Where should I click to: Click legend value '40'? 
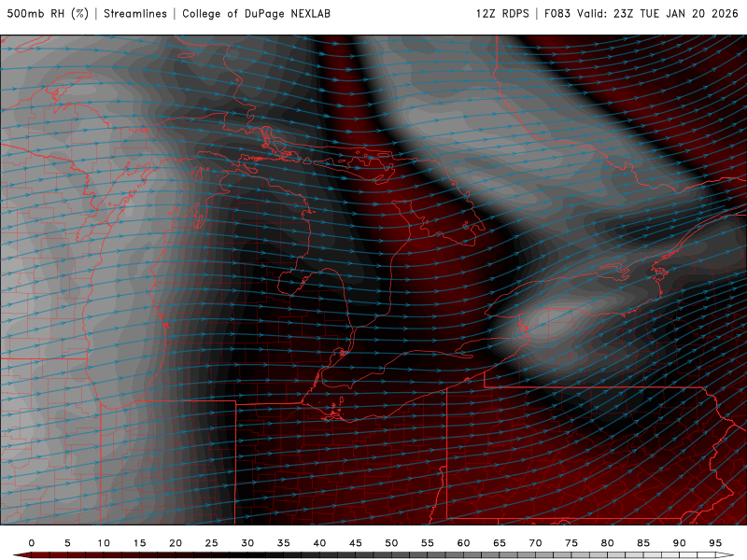coord(319,543)
